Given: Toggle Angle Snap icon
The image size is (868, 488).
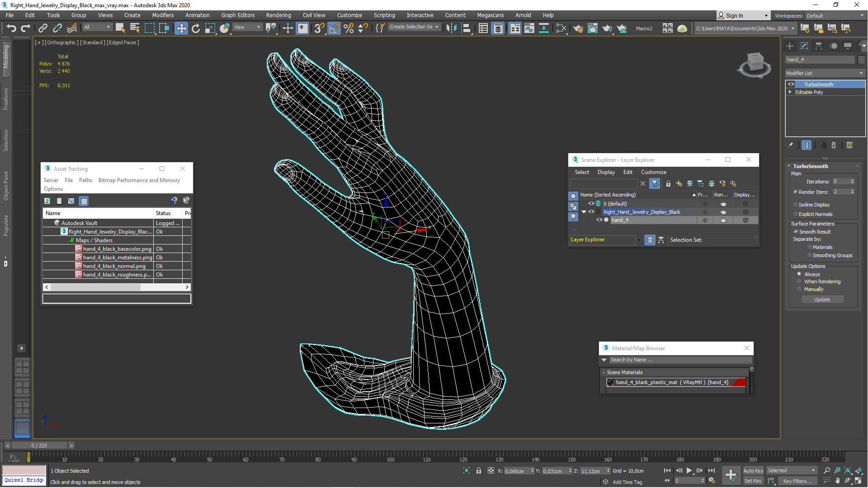Looking at the screenshot, I should 334,28.
